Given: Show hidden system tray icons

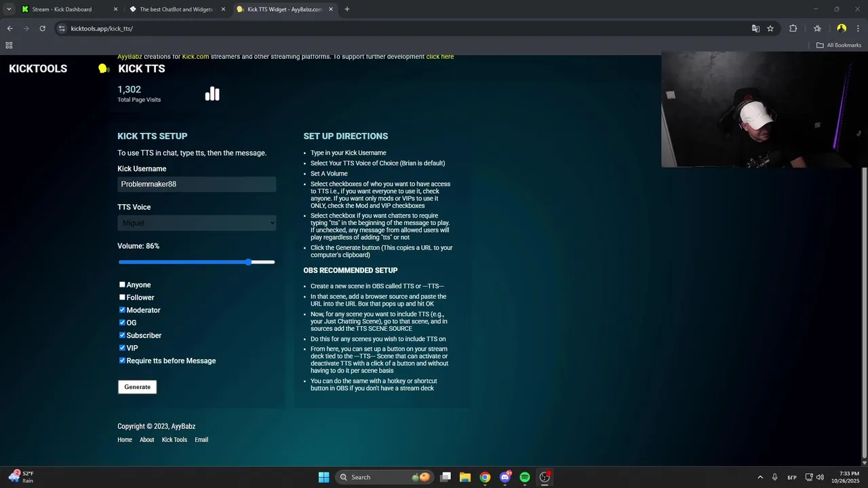Looking at the screenshot, I should pyautogui.click(x=759, y=477).
